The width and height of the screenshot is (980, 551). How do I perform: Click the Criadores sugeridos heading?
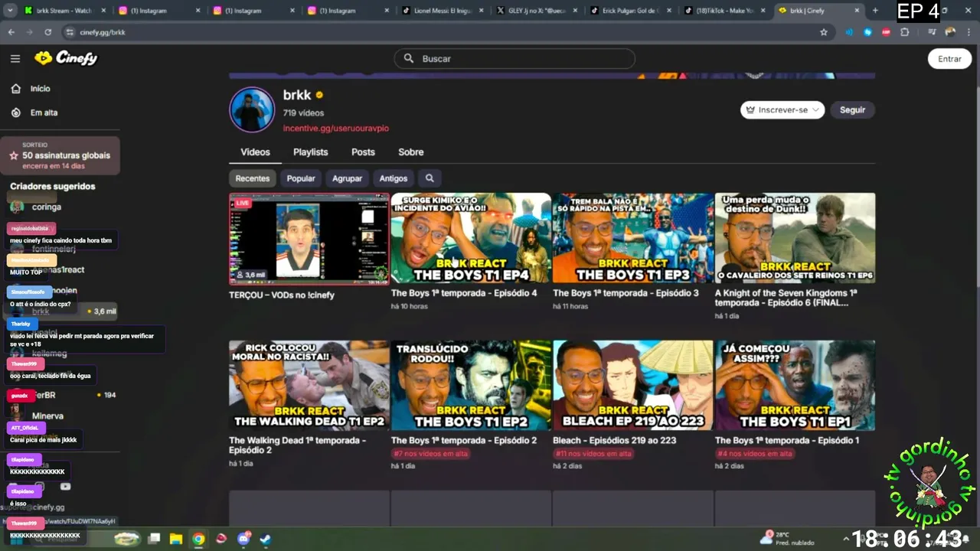click(x=53, y=187)
